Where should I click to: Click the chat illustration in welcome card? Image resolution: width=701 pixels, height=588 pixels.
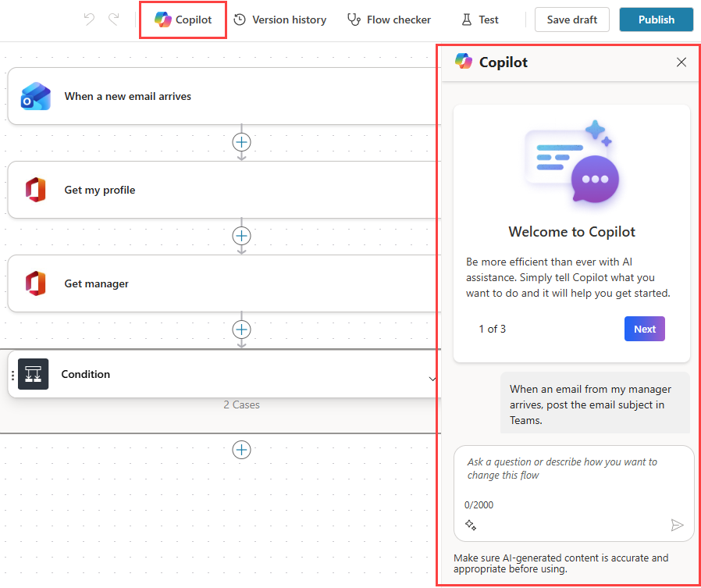tap(572, 162)
